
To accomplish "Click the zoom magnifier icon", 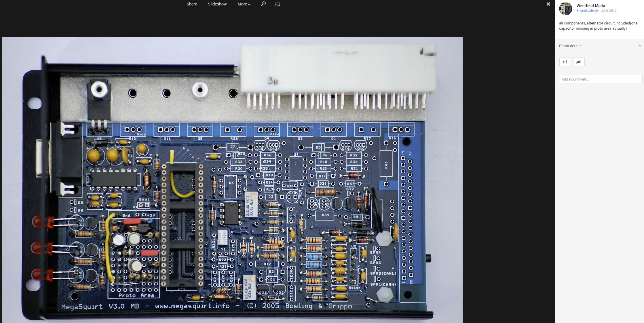I will [x=263, y=4].
